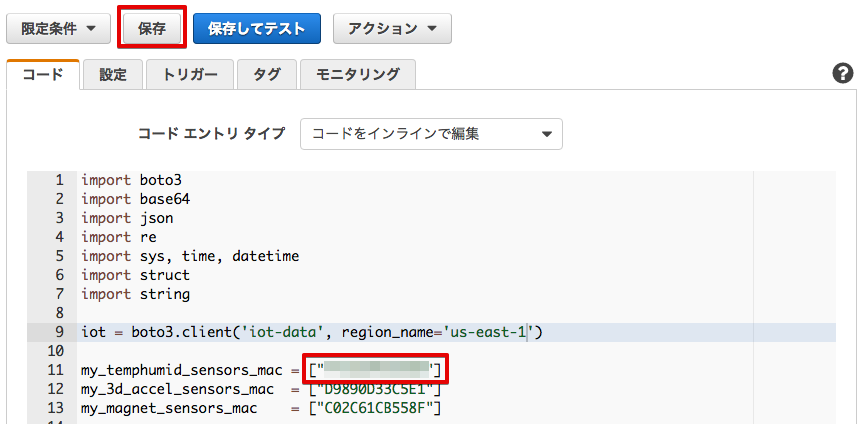Switch to the タグ tab
The height and width of the screenshot is (424, 859).
[x=267, y=75]
